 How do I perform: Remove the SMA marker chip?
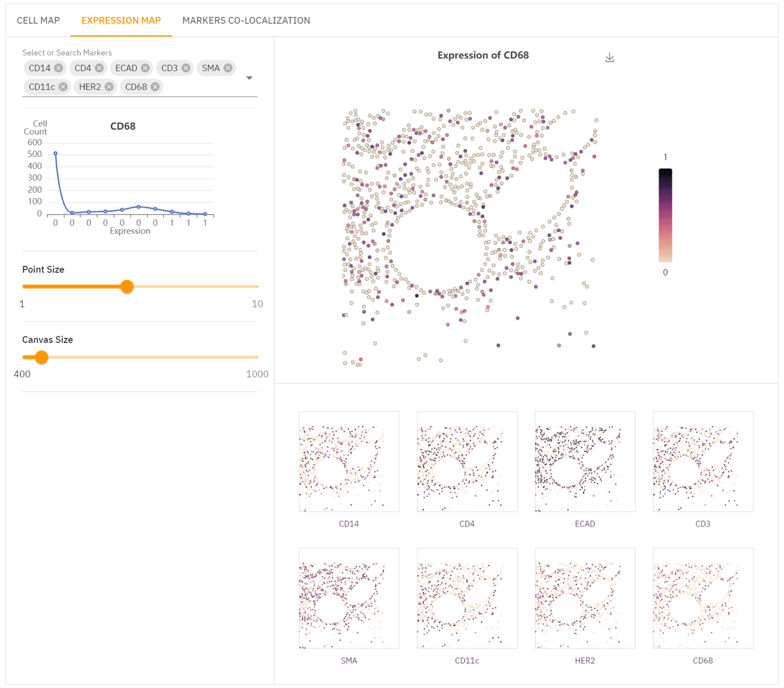228,68
